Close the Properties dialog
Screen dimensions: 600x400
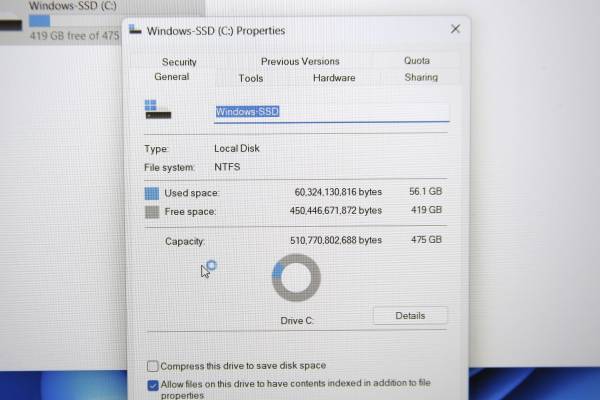[x=455, y=29]
